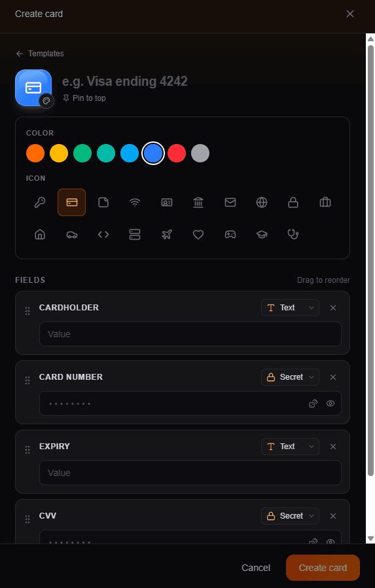Viewport: 375px width, 588px height.
Task: Click the Card Number secret input
Action: click(x=190, y=403)
